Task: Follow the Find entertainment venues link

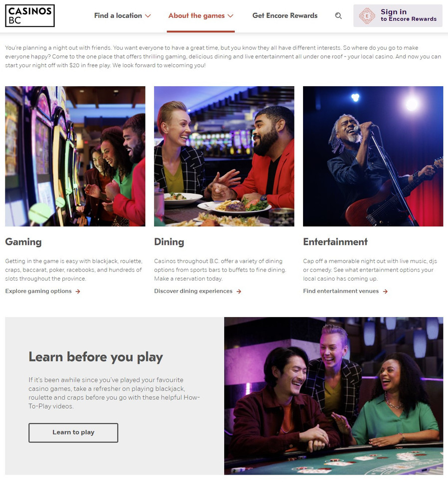Action: (x=341, y=291)
